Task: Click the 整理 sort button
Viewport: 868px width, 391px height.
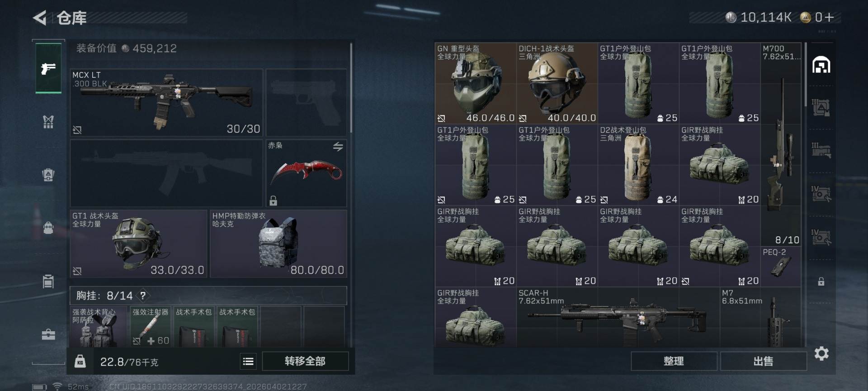Action: (x=674, y=361)
